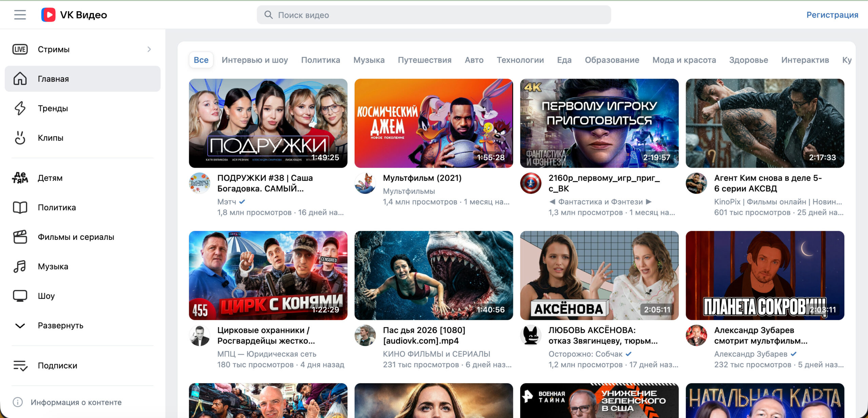The image size is (868, 418).
Task: Play the Цирк с конями thumbnail
Action: (268, 275)
